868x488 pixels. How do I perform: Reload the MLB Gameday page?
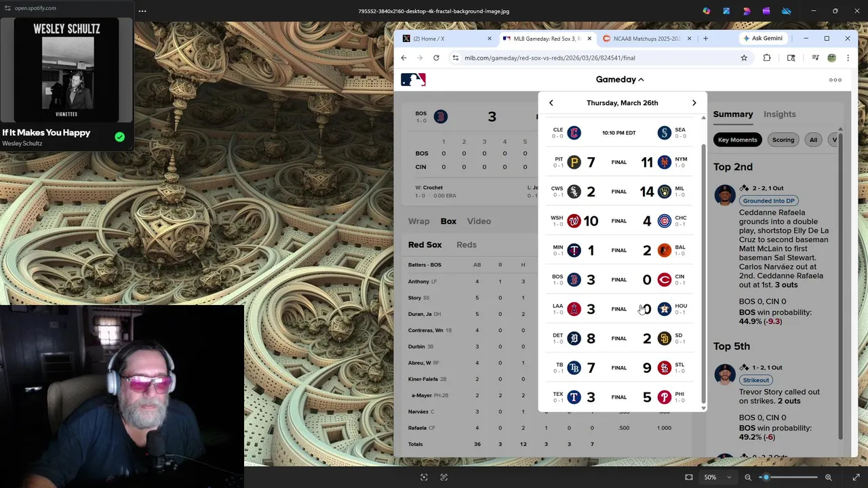pyautogui.click(x=436, y=58)
